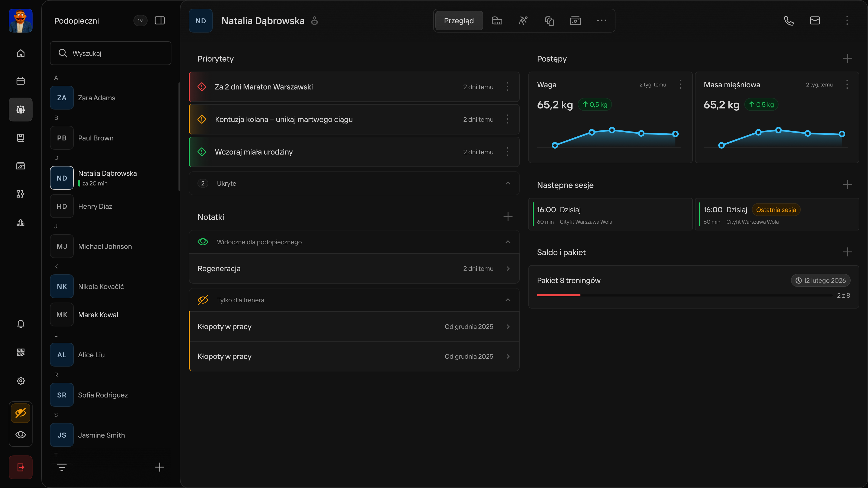The image size is (868, 488).
Task: Open the calendar icon in left sidebar
Action: point(21,81)
